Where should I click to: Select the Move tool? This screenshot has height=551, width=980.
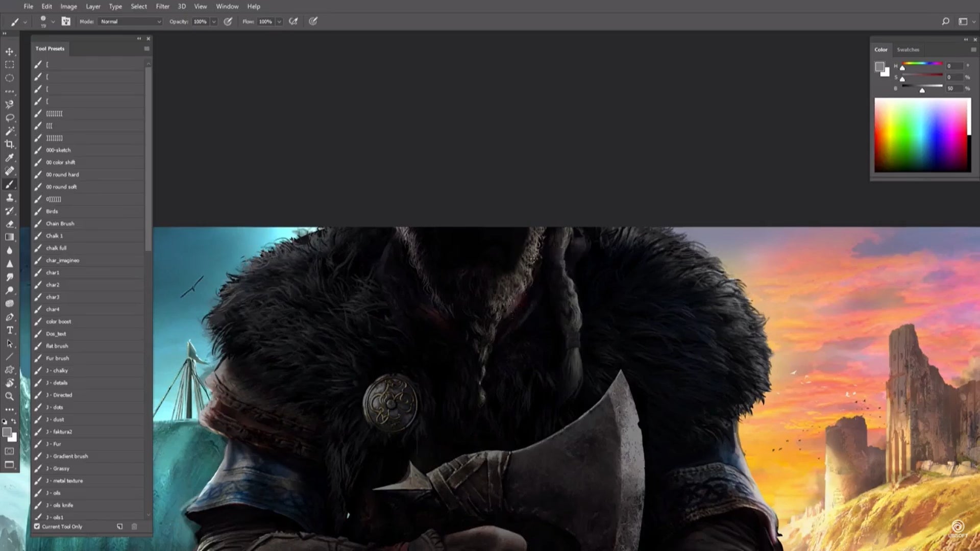pyautogui.click(x=10, y=51)
